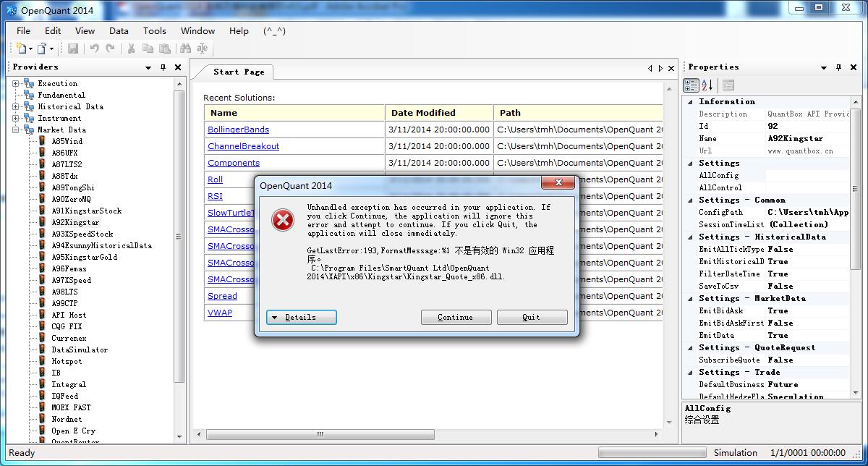The height and width of the screenshot is (466, 868).
Task: Select the Start Page tab
Action: click(x=239, y=72)
